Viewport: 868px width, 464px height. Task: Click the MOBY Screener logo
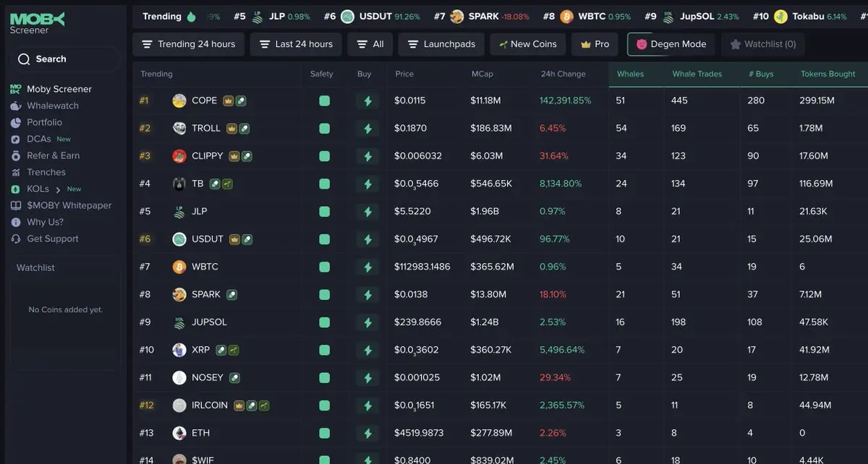pyautogui.click(x=37, y=24)
